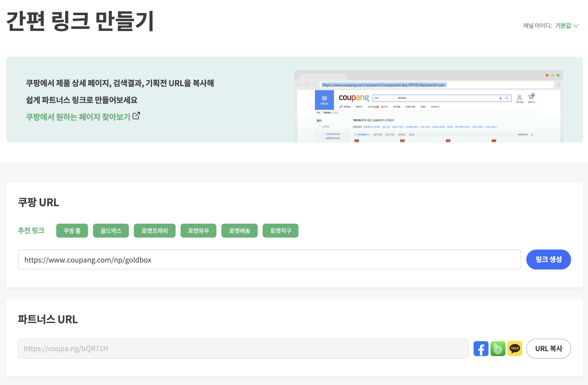
Task: Click the 추천 링크 label
Action: coord(31,231)
